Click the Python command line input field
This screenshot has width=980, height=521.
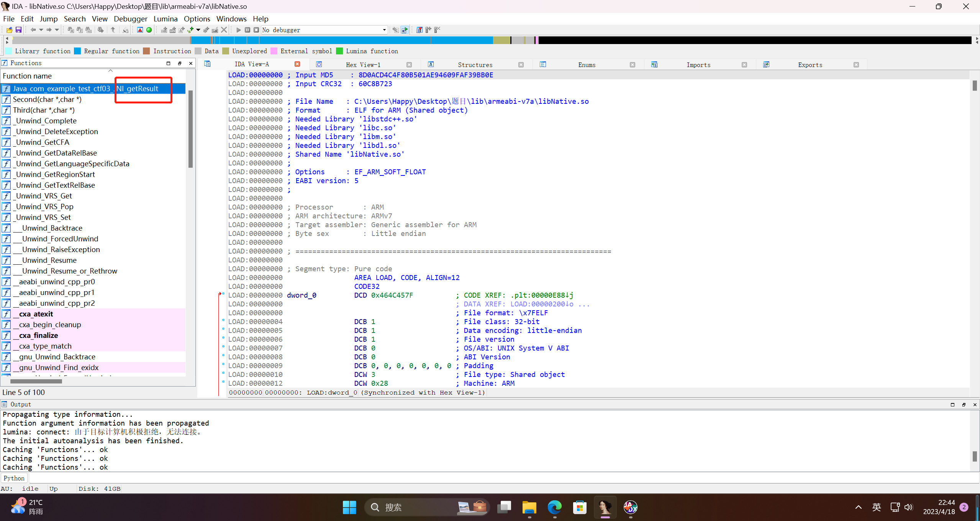click(x=504, y=478)
